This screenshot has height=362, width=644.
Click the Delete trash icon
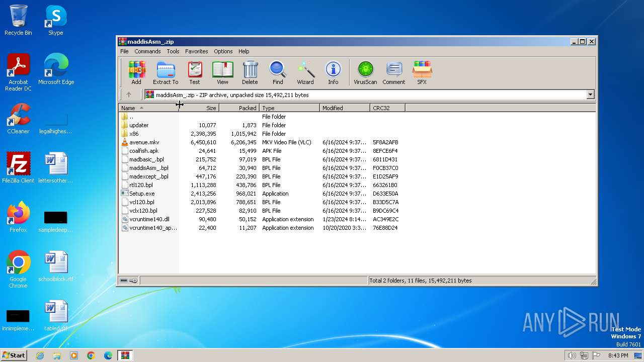click(250, 72)
